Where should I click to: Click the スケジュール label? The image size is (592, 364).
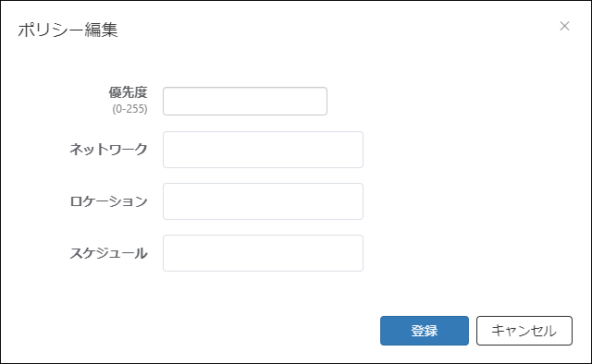109,253
